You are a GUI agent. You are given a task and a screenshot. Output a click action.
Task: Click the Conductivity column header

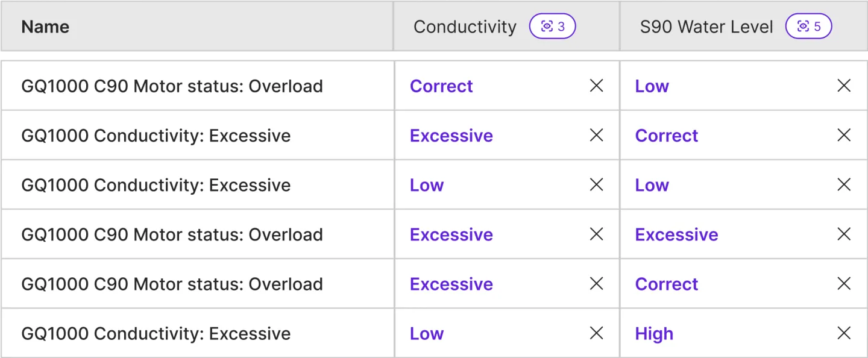click(x=465, y=27)
